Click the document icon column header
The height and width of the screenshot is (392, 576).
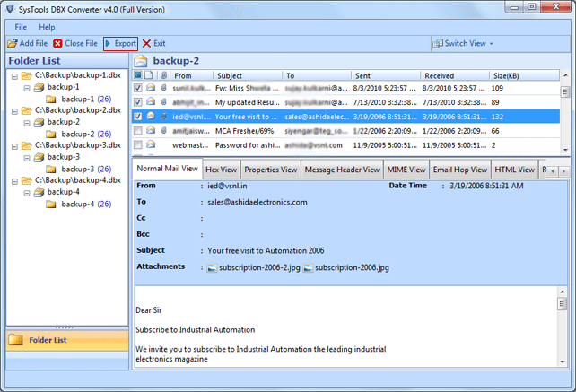148,75
